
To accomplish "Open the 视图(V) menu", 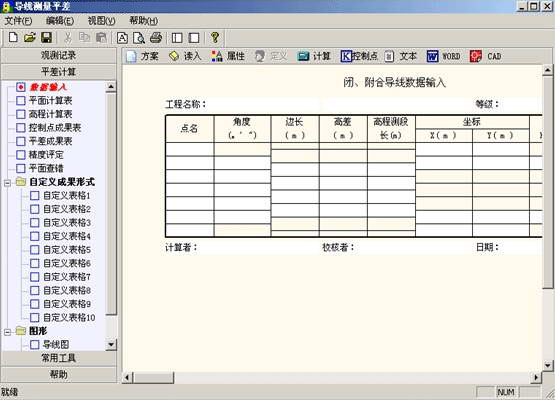I will (x=102, y=21).
